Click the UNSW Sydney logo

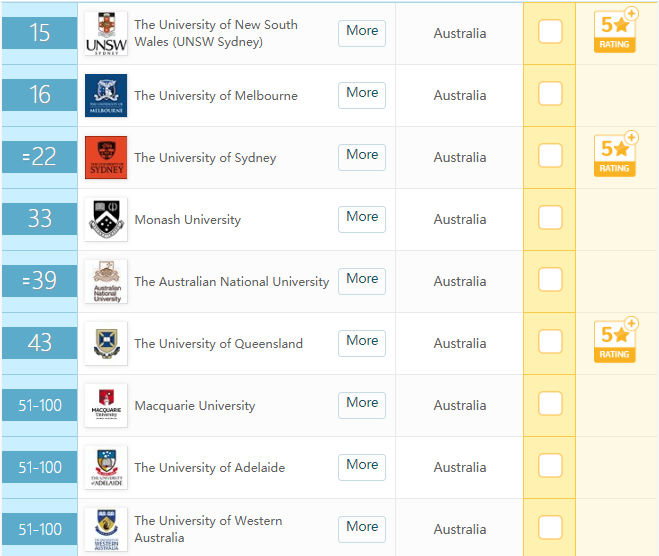pos(105,33)
